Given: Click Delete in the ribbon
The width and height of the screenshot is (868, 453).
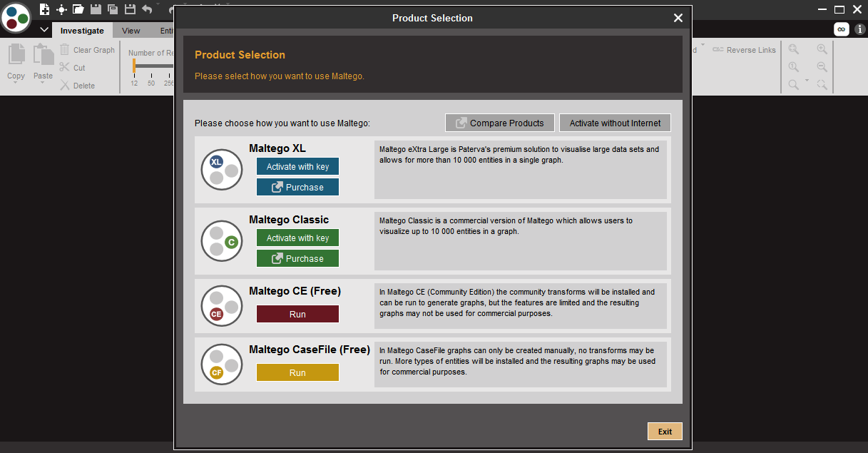Looking at the screenshot, I should click(x=78, y=86).
